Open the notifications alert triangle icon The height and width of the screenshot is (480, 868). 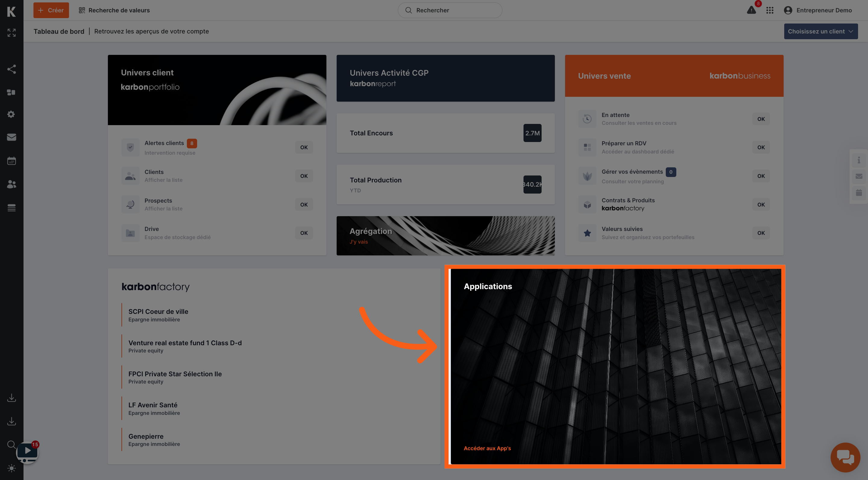click(x=751, y=10)
